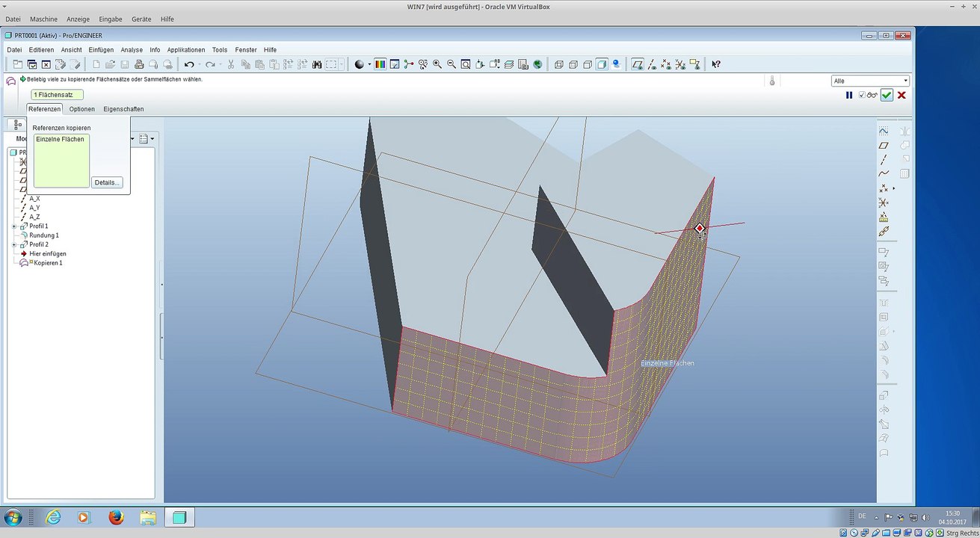
Task: Click the green checkmark to accept the copy feature
Action: (x=887, y=95)
